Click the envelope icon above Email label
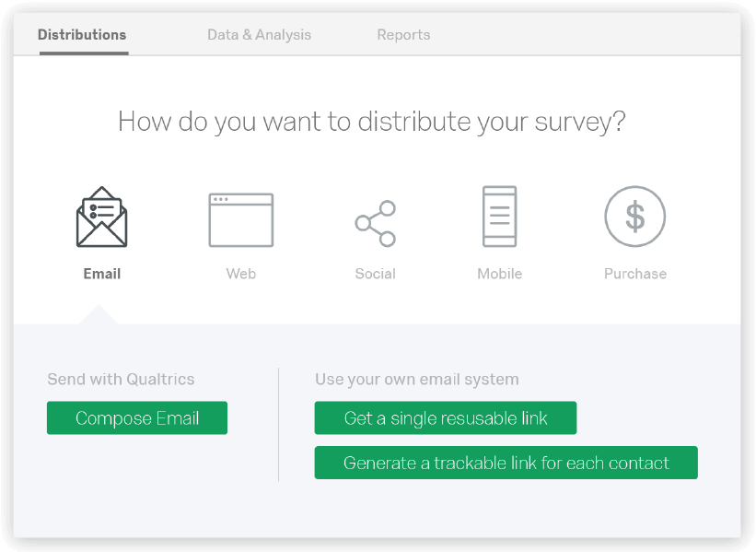Viewport: 756px width, 552px height. 101,217
